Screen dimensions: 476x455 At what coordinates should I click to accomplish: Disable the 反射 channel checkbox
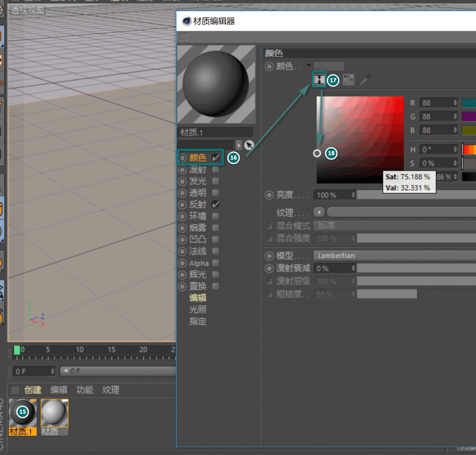point(216,204)
